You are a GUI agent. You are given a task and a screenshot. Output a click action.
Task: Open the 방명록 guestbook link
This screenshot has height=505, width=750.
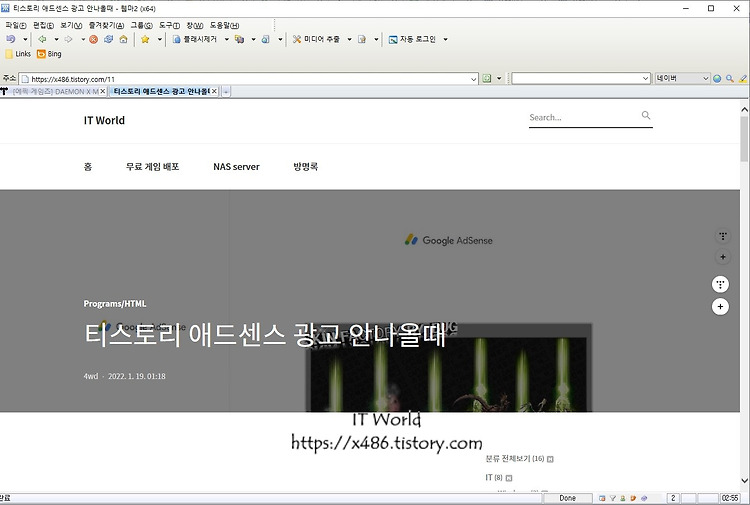(x=306, y=167)
